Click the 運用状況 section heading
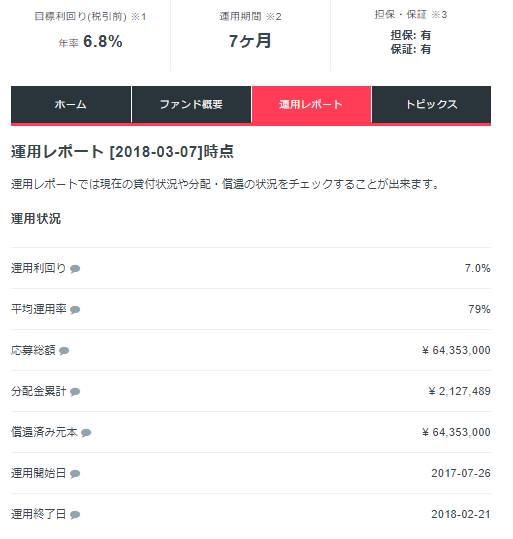Viewport: 513px width, 539px height. [36, 219]
